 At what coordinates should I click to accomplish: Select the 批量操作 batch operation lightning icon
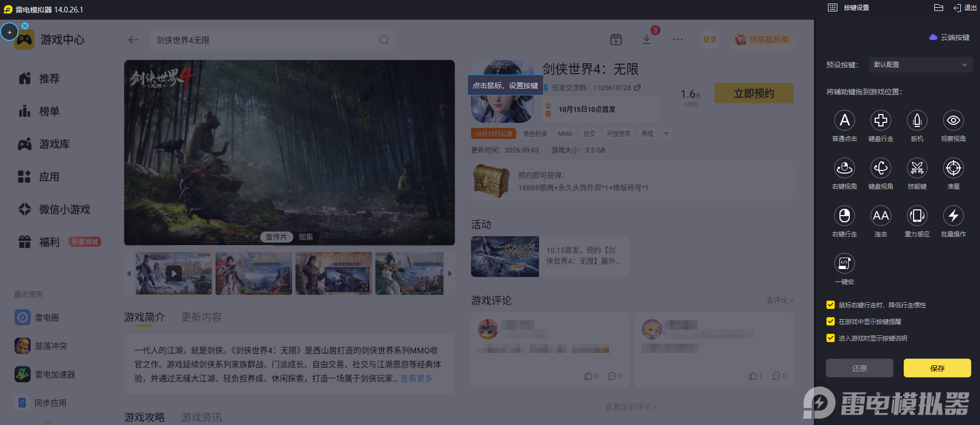tap(954, 216)
